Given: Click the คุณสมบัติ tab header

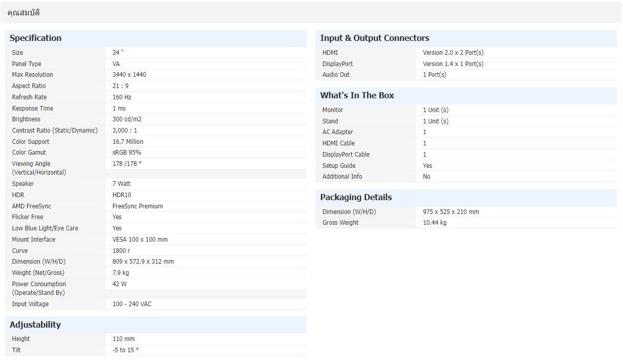Looking at the screenshot, I should [x=24, y=13].
